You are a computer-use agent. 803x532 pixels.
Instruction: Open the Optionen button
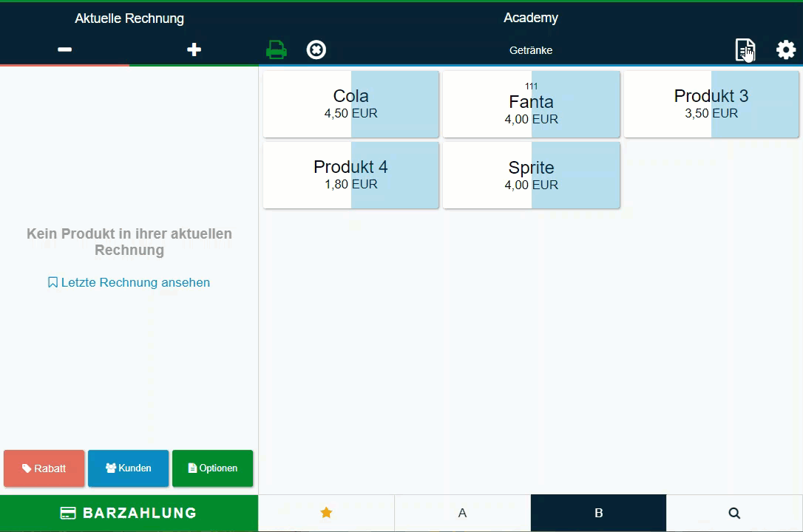click(x=212, y=468)
